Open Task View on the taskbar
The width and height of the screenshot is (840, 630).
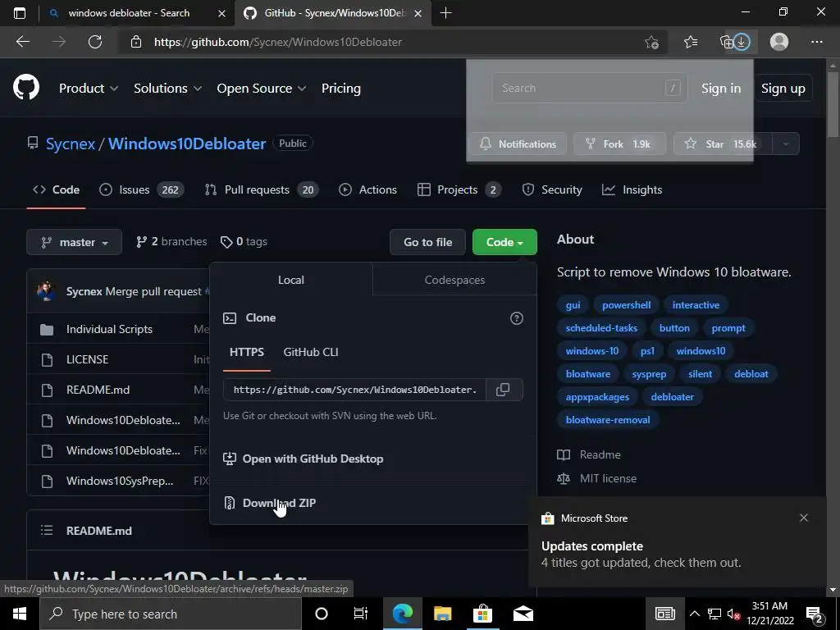pos(361,614)
